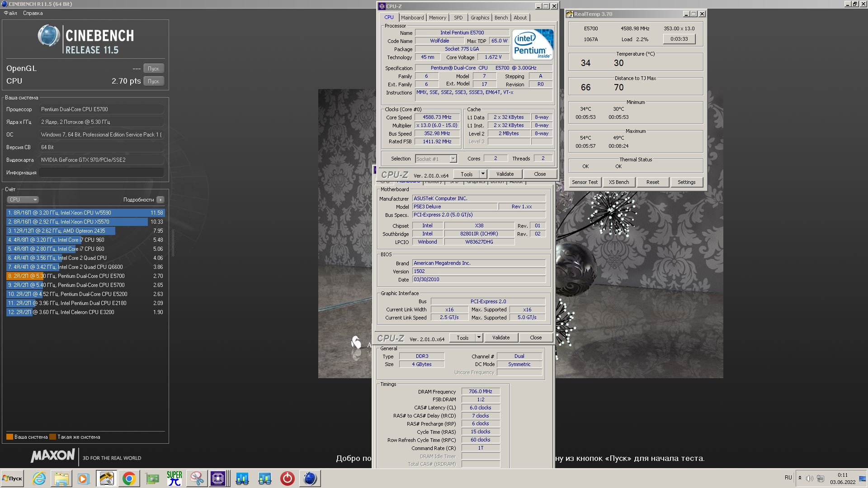Switch to CPU-Z purple chip taskbar icon
This screenshot has height=488, width=868.
(x=218, y=479)
